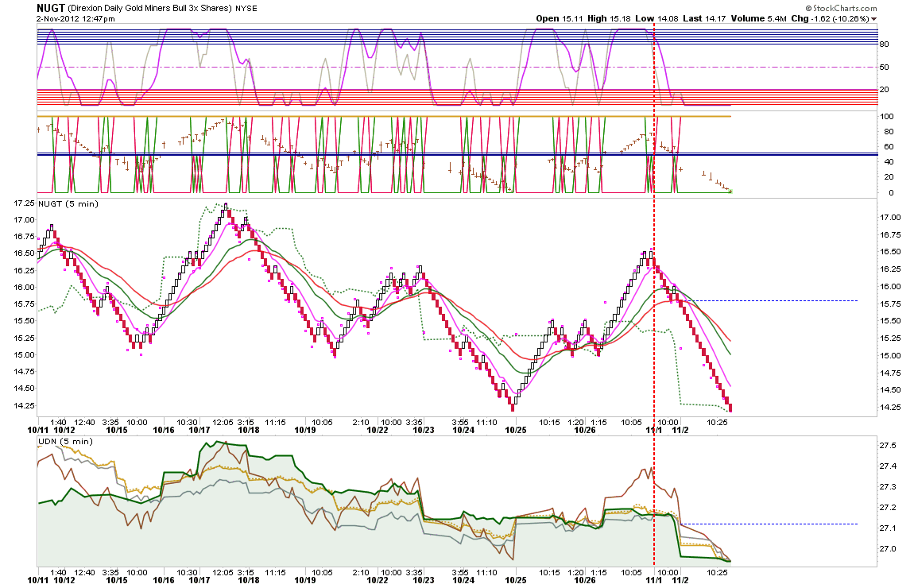Click the 10/25 date under the NUGT panel
The height and width of the screenshot is (588, 914).
tap(515, 431)
